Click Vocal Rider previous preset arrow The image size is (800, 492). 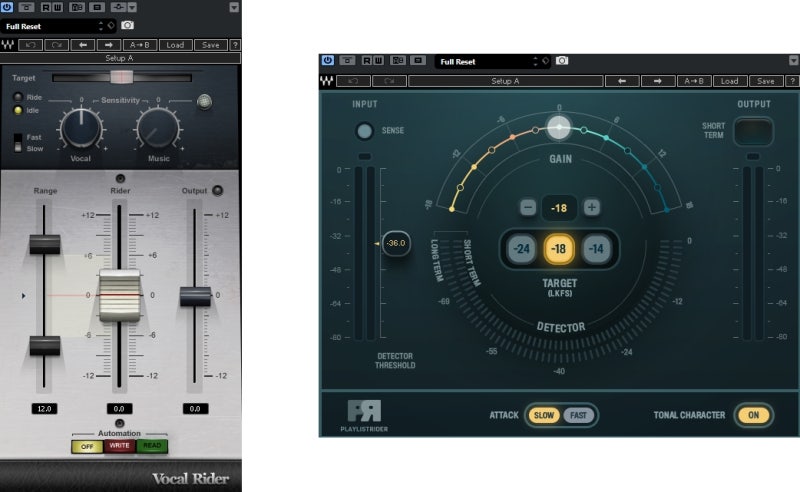[x=83, y=45]
